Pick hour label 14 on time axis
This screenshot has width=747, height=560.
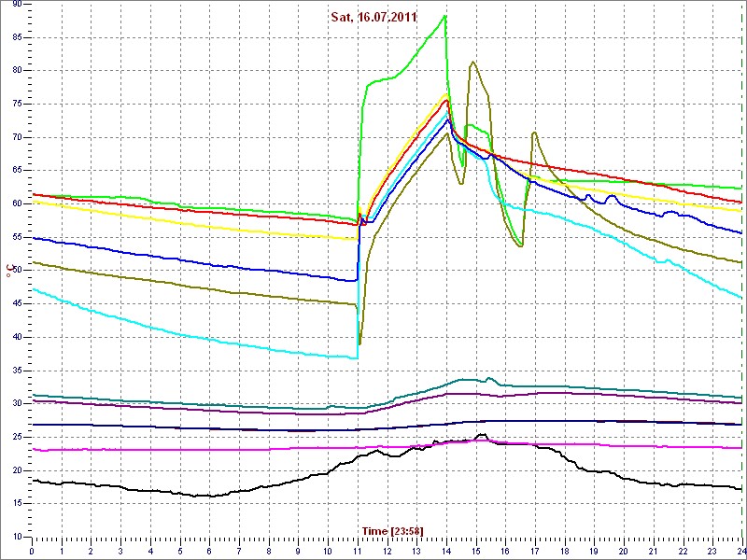tap(446, 550)
